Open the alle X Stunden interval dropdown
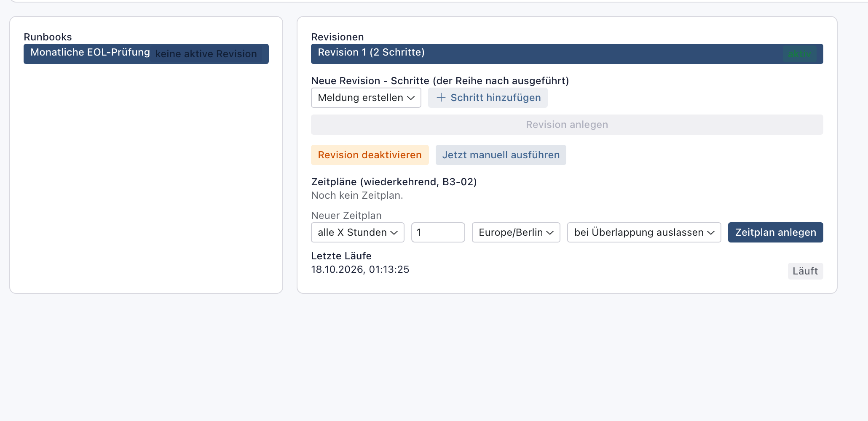The height and width of the screenshot is (421, 868). pos(357,232)
